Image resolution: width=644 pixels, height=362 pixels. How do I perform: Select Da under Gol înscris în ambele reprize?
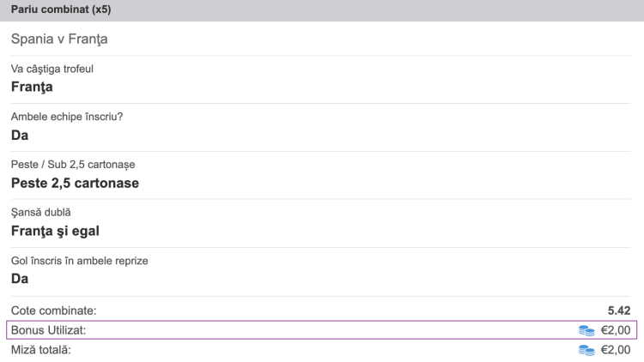point(20,279)
